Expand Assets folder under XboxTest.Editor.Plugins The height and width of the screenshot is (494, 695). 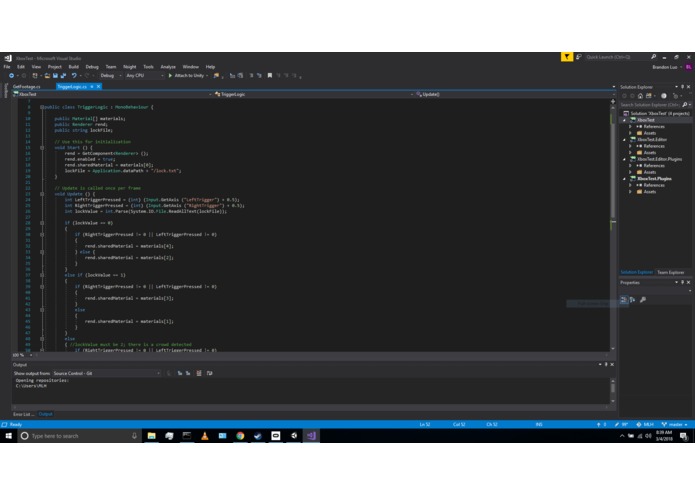tap(630, 172)
